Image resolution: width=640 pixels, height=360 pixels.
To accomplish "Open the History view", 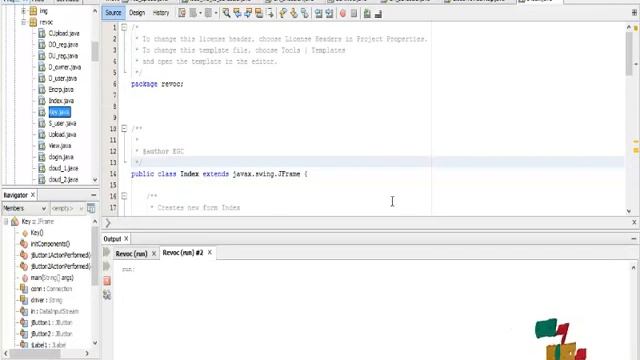I will coord(161,13).
